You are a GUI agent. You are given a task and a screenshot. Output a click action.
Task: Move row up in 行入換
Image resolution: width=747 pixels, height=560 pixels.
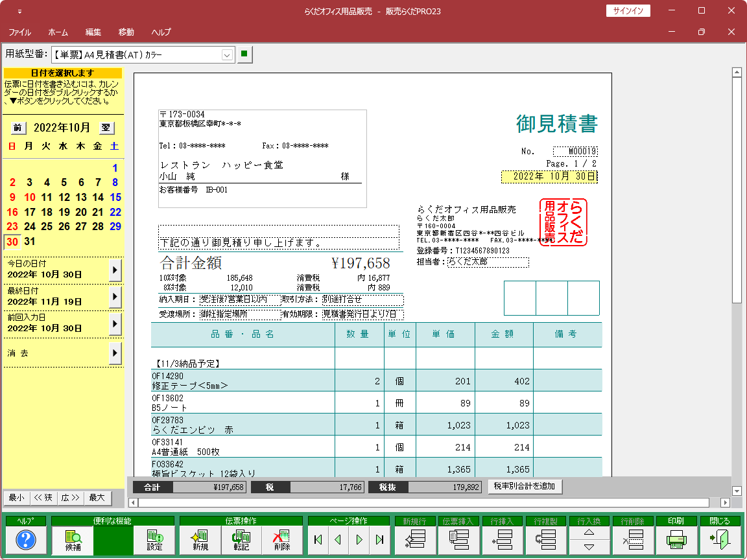(x=589, y=532)
